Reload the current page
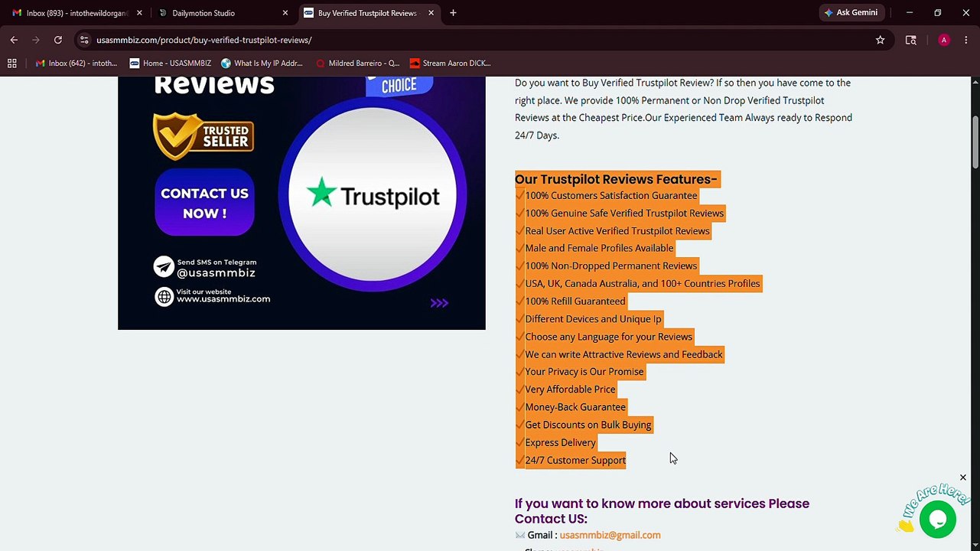 pos(58,40)
